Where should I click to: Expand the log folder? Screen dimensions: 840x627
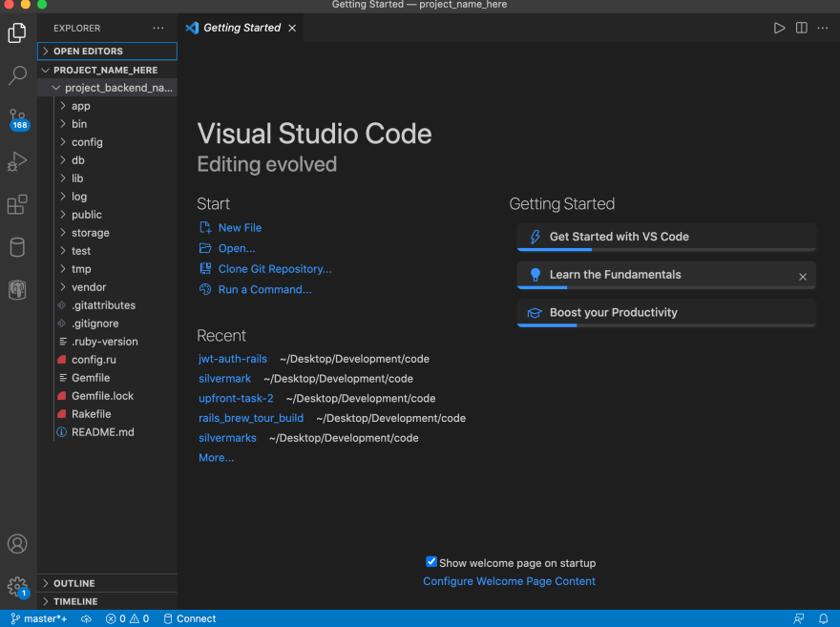(107, 197)
